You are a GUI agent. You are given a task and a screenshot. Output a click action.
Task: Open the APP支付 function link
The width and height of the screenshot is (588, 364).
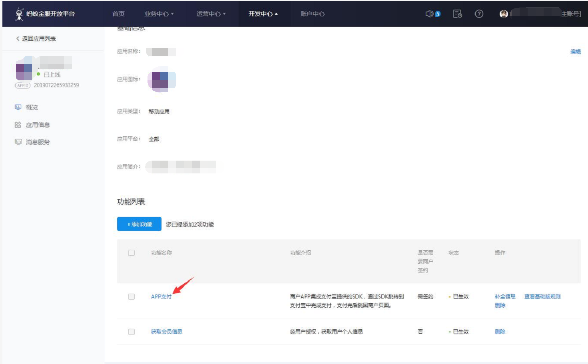[161, 296]
